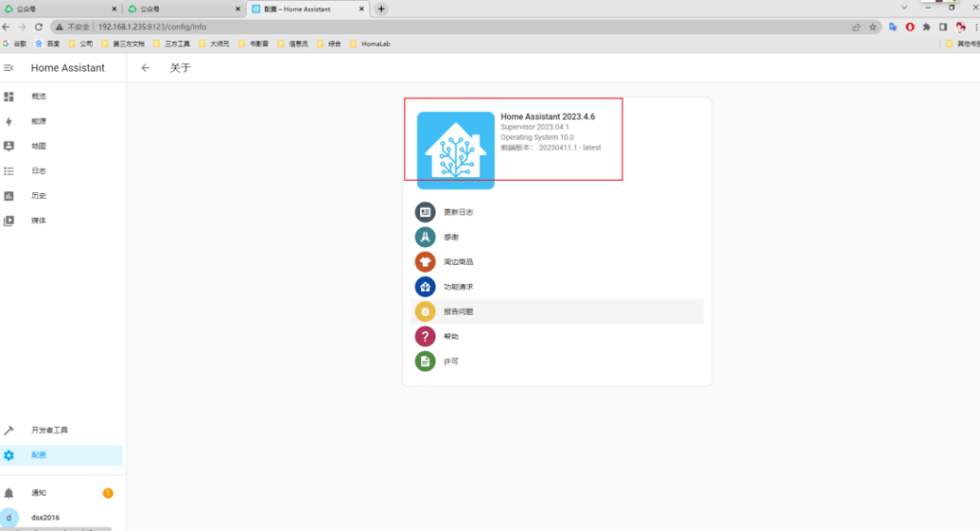Screen dimensions: 980x531
Task: Open the browser profile avatar
Action: tap(961, 27)
